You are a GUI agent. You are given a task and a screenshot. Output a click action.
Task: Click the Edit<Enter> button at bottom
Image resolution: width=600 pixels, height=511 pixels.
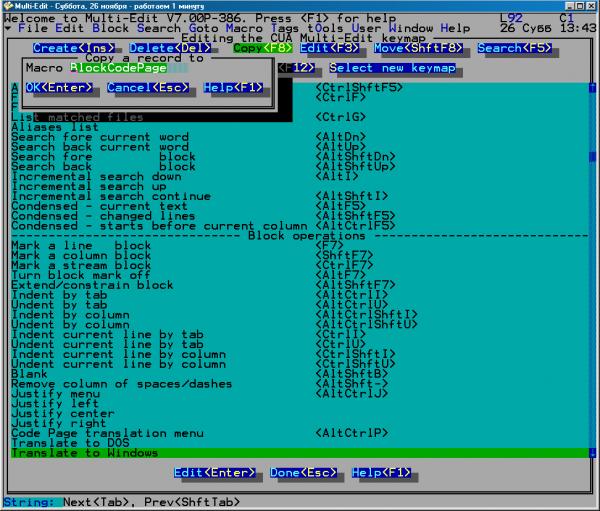coord(216,472)
